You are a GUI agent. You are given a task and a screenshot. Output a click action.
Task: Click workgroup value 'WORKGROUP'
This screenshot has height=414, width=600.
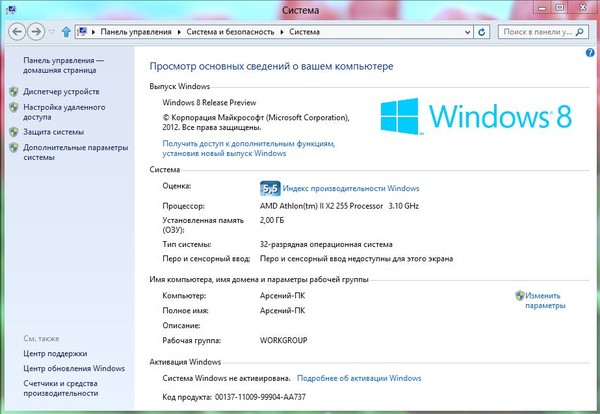284,340
